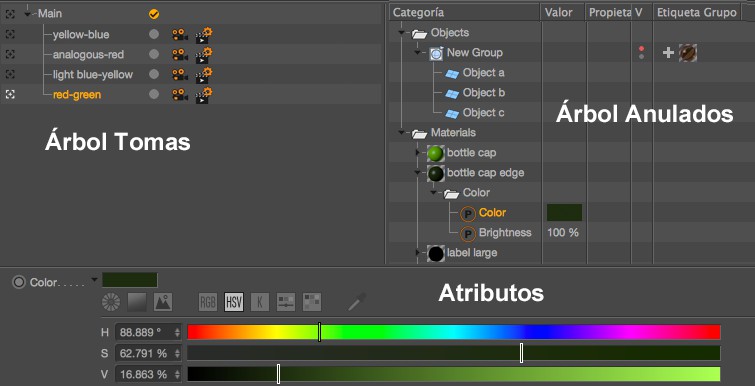Open the color spectrum square icon
Image resolution: width=755 pixels, height=386 pixels.
(x=137, y=302)
